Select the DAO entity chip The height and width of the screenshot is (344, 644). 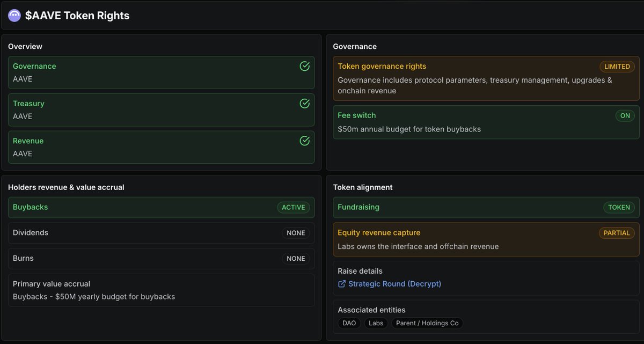pyautogui.click(x=349, y=323)
